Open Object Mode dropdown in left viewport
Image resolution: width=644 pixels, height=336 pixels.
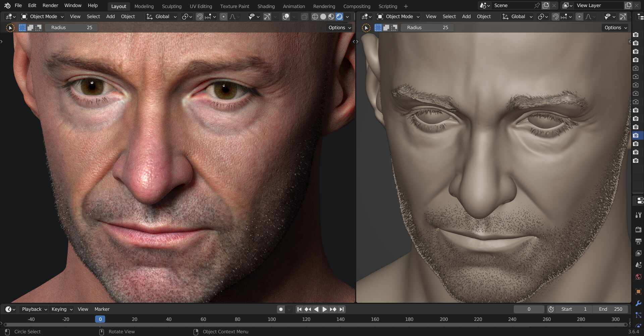point(42,16)
